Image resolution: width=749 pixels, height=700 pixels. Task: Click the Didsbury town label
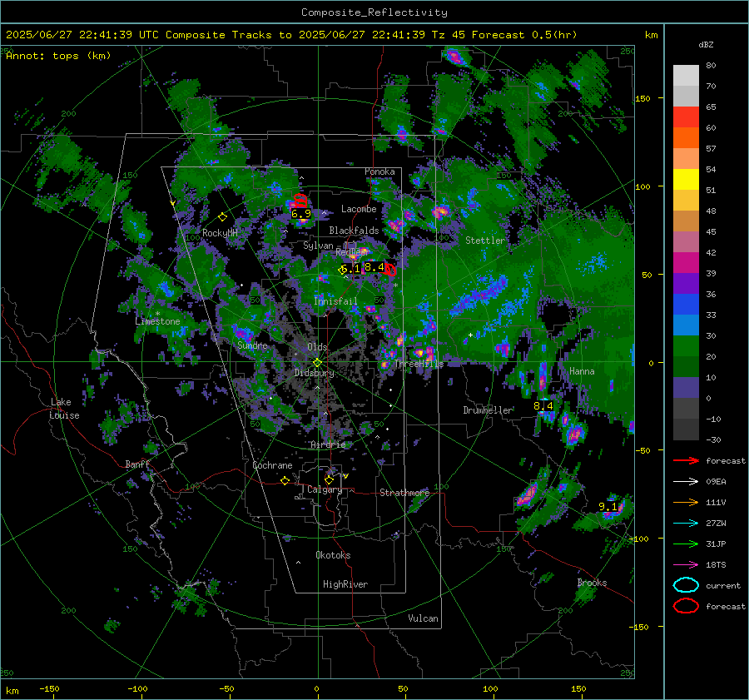point(314,373)
